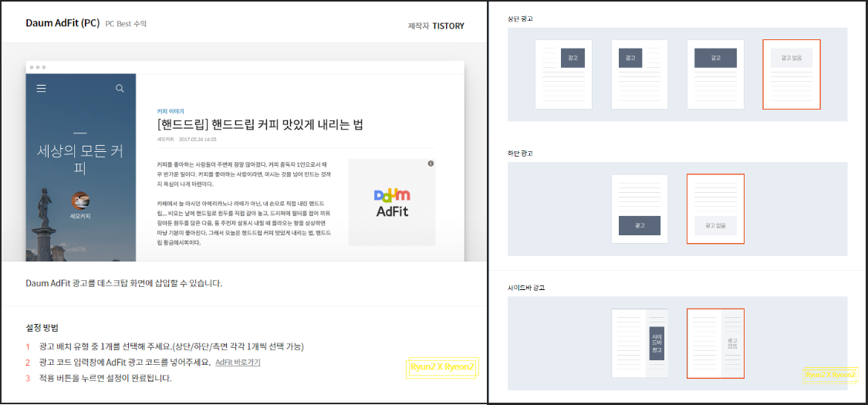Image resolution: width=868 pixels, height=405 pixels.
Task: Open the hamburger menu in blog preview
Action: pyautogui.click(x=41, y=89)
